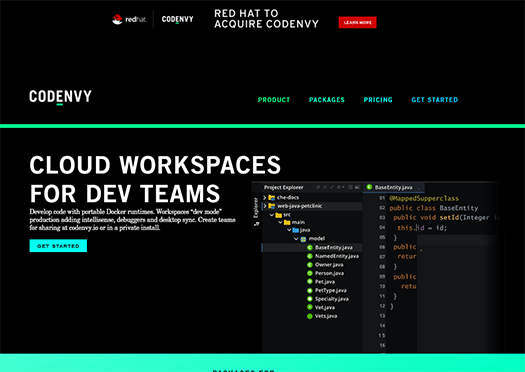Click the Person.java class icon

point(310,273)
